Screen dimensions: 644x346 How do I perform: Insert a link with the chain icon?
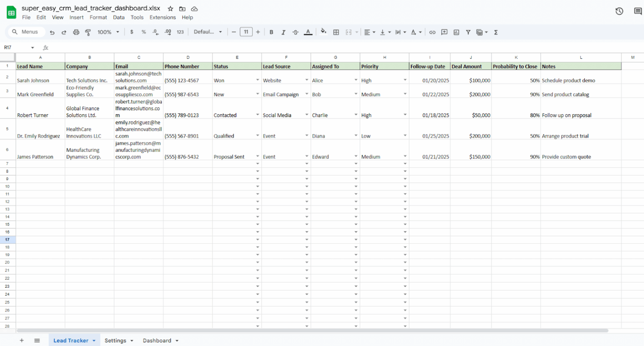[x=432, y=32]
